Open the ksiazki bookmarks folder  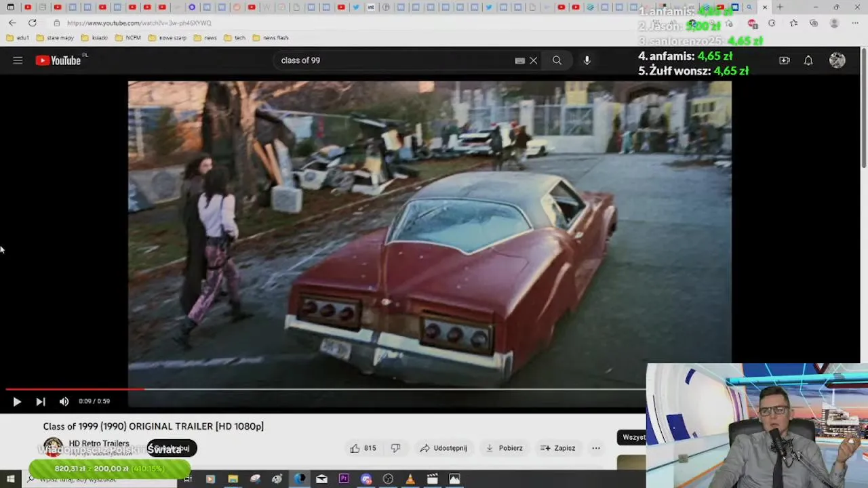[94, 38]
